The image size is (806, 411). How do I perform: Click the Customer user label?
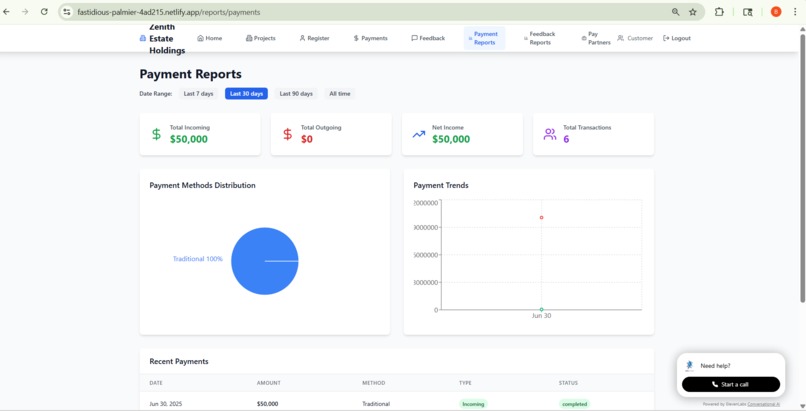coord(635,38)
